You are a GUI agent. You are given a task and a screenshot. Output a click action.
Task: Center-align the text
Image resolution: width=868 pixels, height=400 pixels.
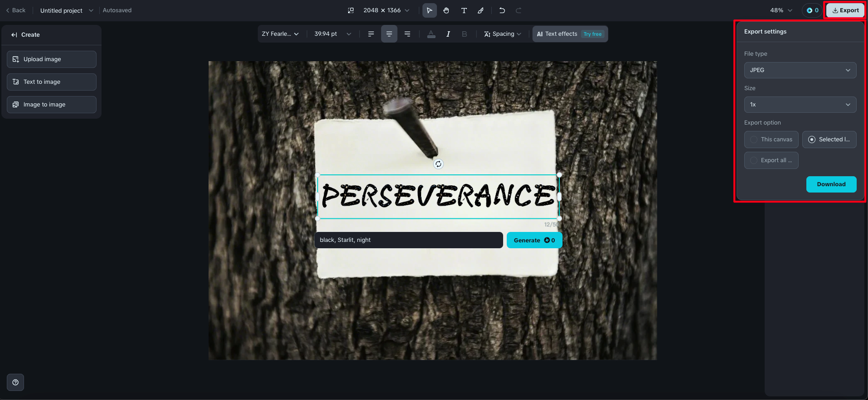(x=389, y=34)
